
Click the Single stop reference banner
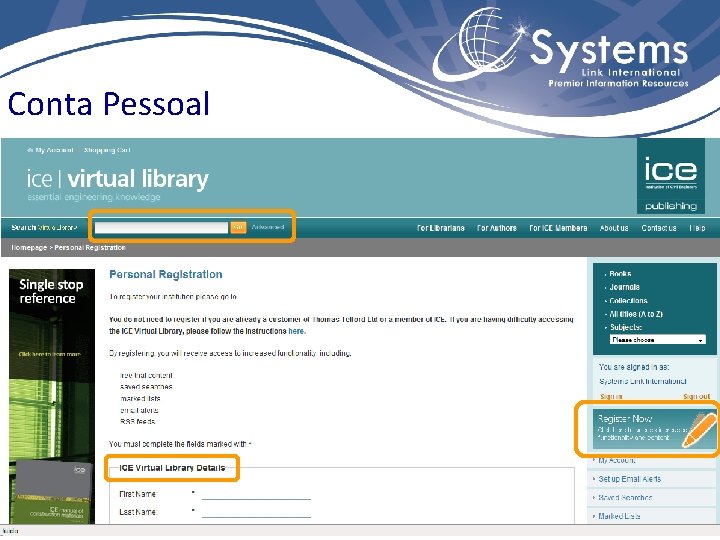click(52, 396)
